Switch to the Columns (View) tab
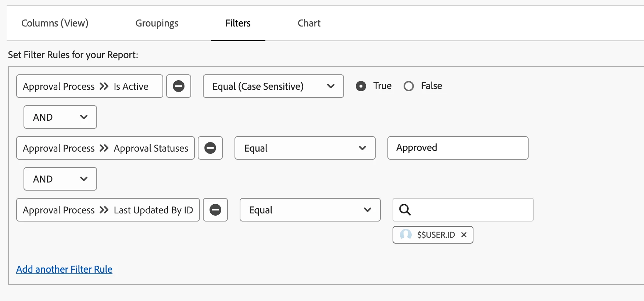This screenshot has width=644, height=301. click(55, 23)
